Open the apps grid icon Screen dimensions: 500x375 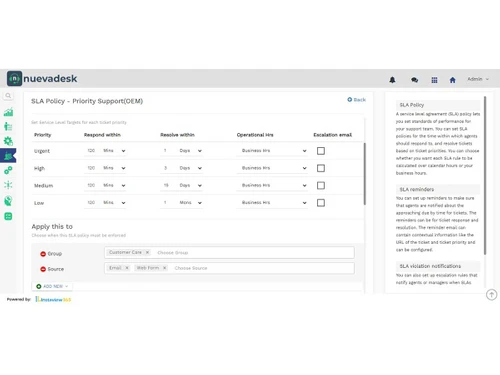tap(434, 80)
